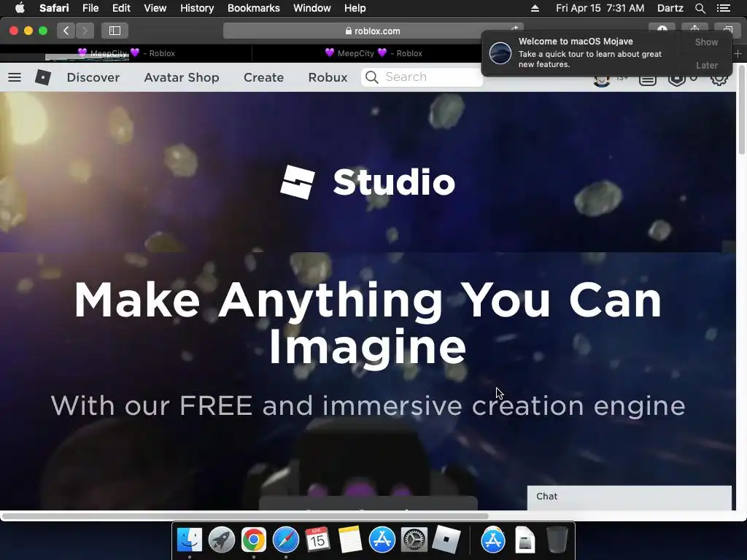Click the date and time in menu bar
747x560 pixels.
click(600, 8)
